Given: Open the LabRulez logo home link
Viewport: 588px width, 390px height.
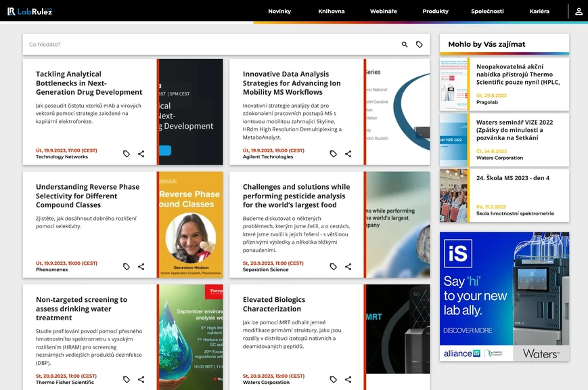Looking at the screenshot, I should [30, 12].
